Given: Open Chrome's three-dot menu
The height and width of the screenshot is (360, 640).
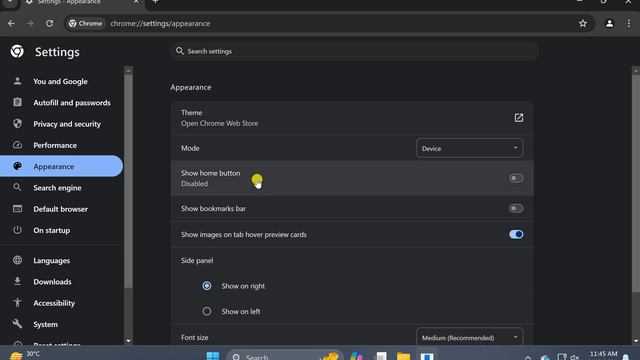Looking at the screenshot, I should pyautogui.click(x=629, y=24).
